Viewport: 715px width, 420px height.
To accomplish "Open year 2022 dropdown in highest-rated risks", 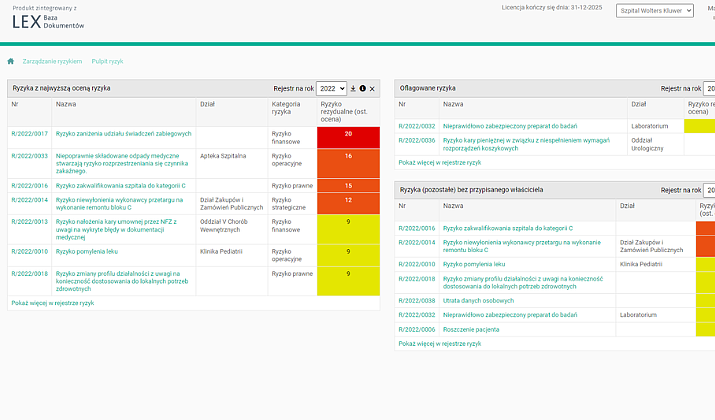I will tap(331, 89).
